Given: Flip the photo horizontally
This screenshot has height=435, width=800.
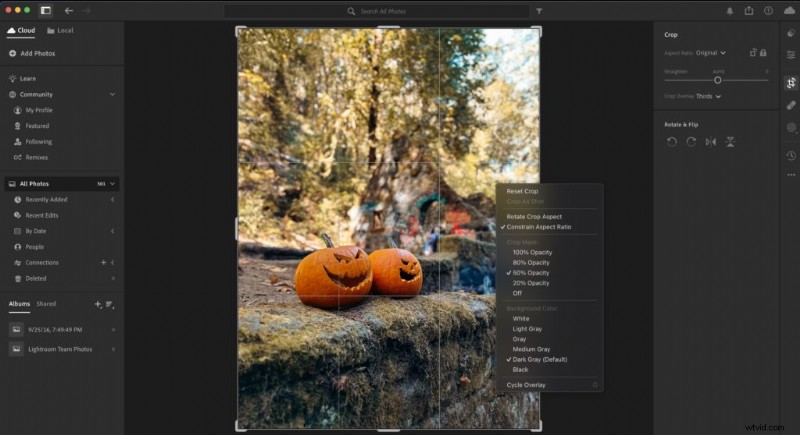Looking at the screenshot, I should pos(710,142).
